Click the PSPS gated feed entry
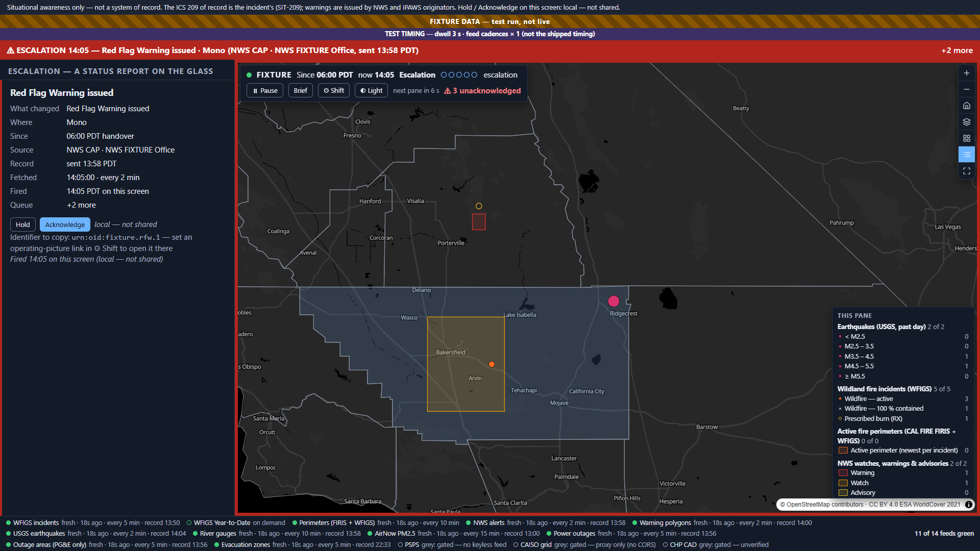The image size is (980, 551). click(452, 545)
